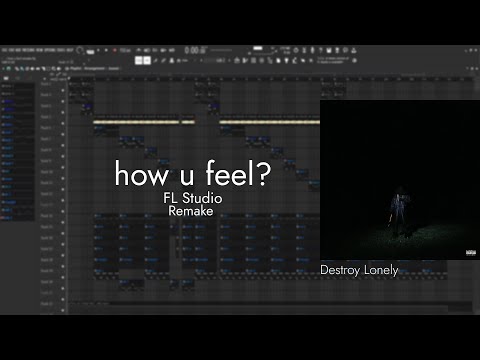Mute Track 4 via its dot
The image size is (480, 360).
click(63, 123)
